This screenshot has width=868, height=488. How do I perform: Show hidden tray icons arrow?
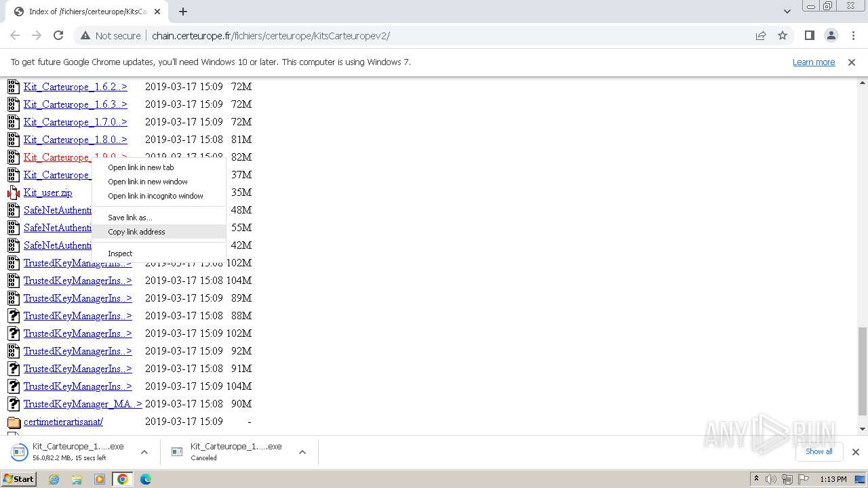756,479
